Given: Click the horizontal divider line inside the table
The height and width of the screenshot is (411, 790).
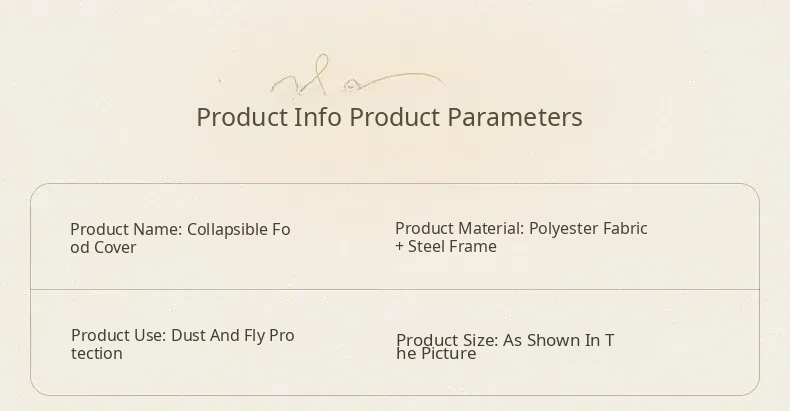Looking at the screenshot, I should click(395, 289).
